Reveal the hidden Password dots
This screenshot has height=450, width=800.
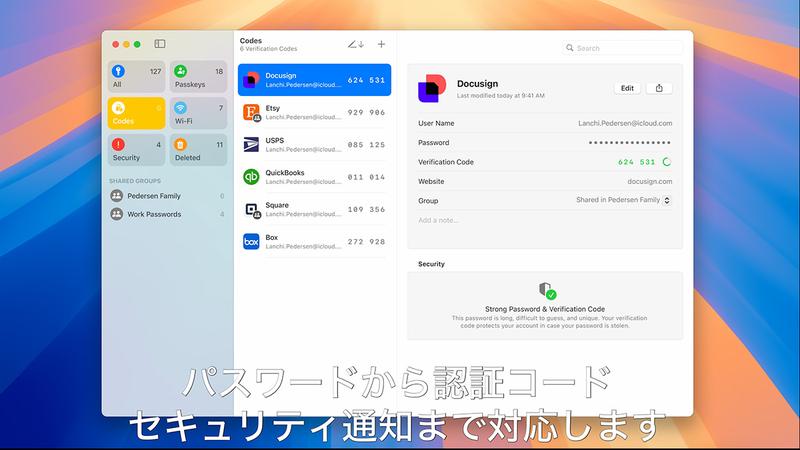click(x=630, y=143)
